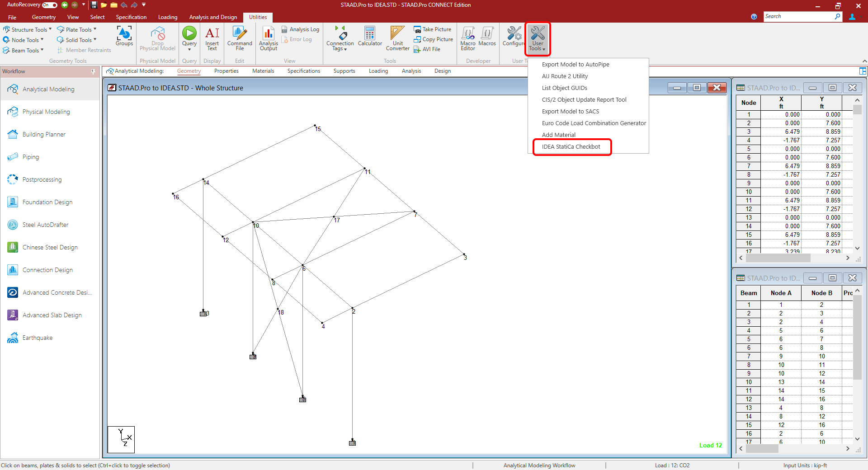The width and height of the screenshot is (868, 470).
Task: Select Export Model to SACS
Action: pos(570,111)
